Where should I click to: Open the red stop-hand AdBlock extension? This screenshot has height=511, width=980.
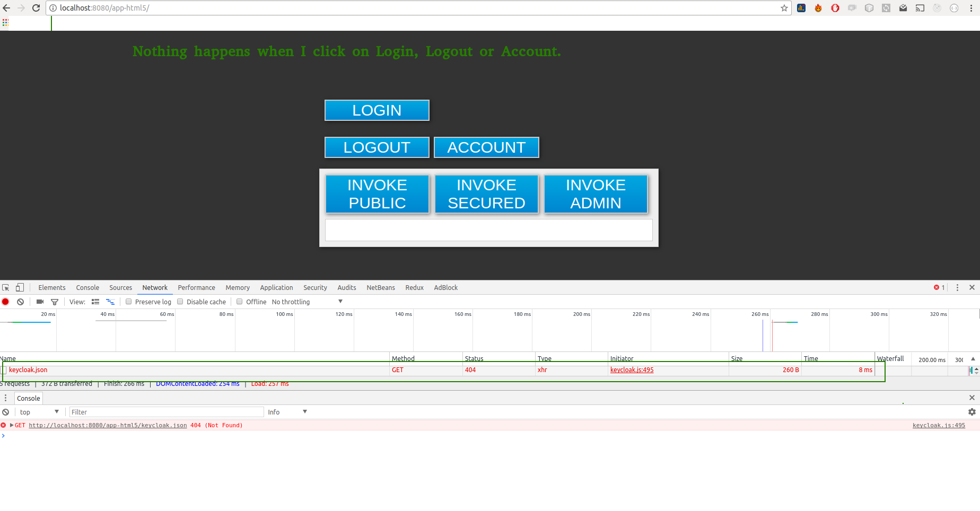click(835, 8)
